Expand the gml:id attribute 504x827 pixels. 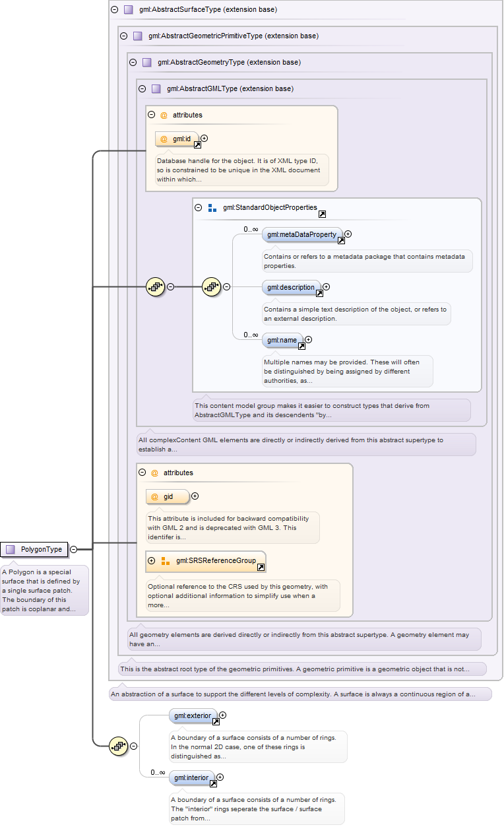(x=204, y=138)
